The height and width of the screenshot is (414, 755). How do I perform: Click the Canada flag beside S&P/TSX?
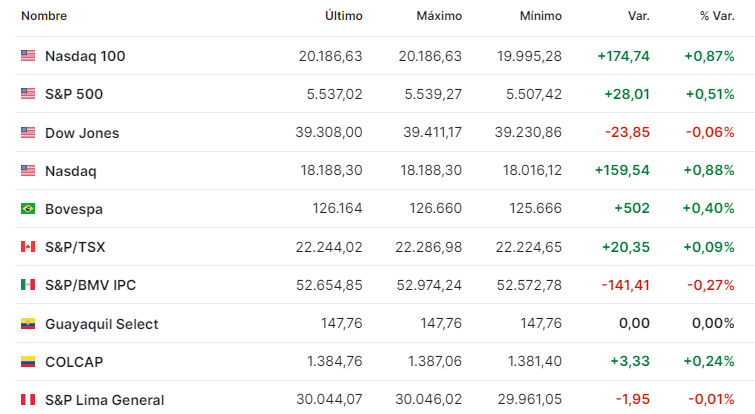point(28,246)
